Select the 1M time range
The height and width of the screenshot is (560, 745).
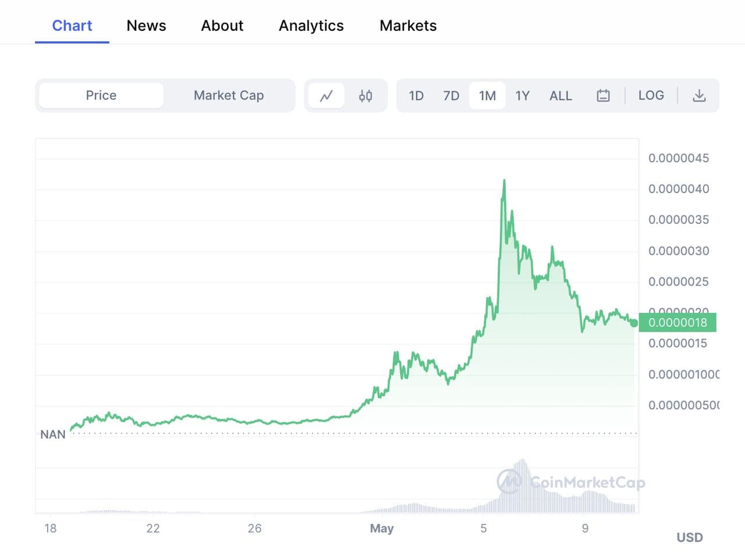(487, 95)
